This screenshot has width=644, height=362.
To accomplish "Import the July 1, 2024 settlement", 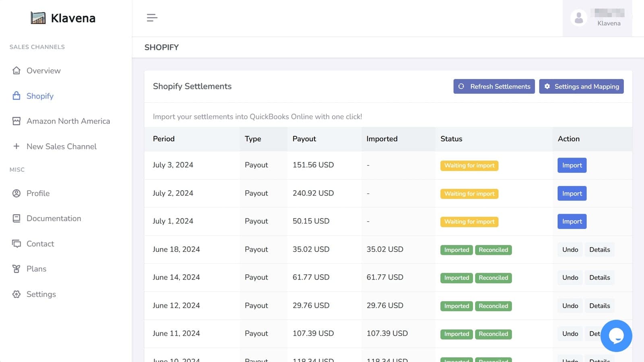I will coord(572,222).
